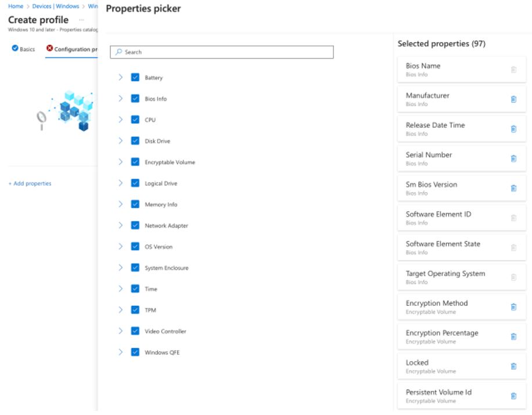Delete the Encryption Method property

tap(513, 307)
